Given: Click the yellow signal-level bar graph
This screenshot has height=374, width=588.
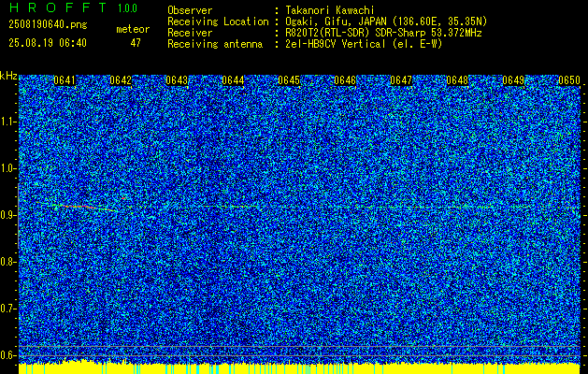Looking at the screenshot, I should pos(299,367).
